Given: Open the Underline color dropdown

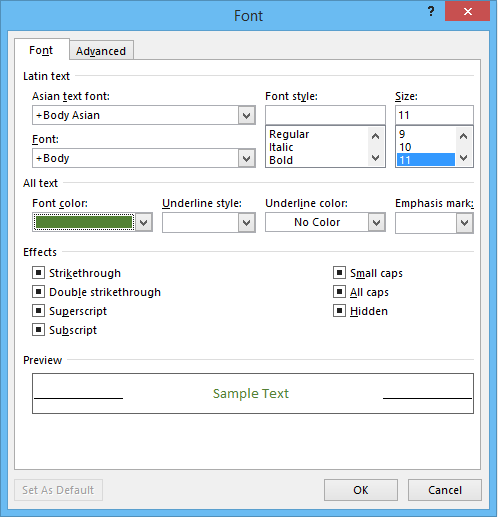Looking at the screenshot, I should pyautogui.click(x=377, y=222).
